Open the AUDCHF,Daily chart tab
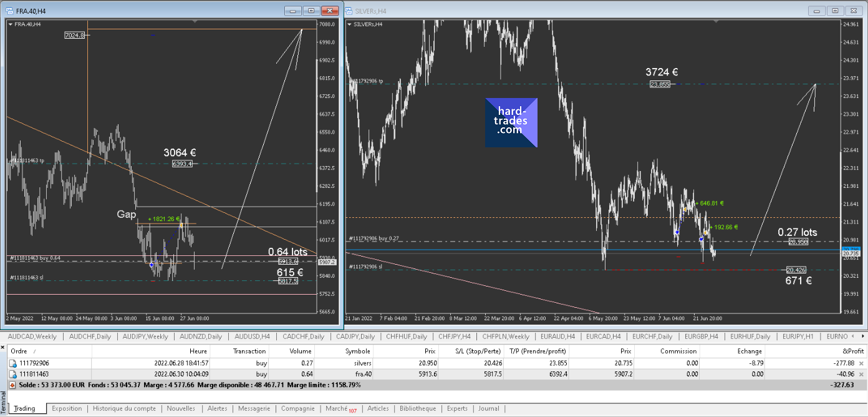 [90, 336]
